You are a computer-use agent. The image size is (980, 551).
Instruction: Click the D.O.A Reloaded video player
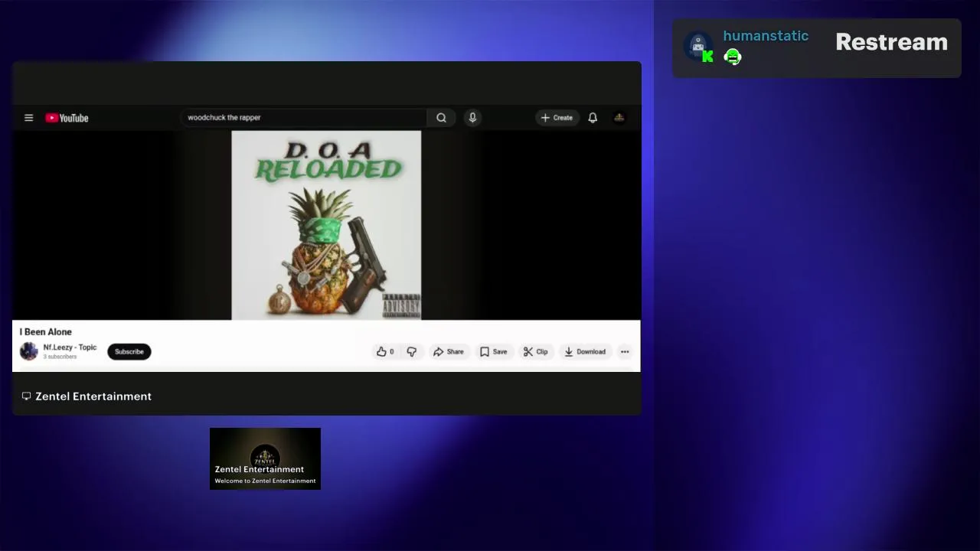coord(326,225)
